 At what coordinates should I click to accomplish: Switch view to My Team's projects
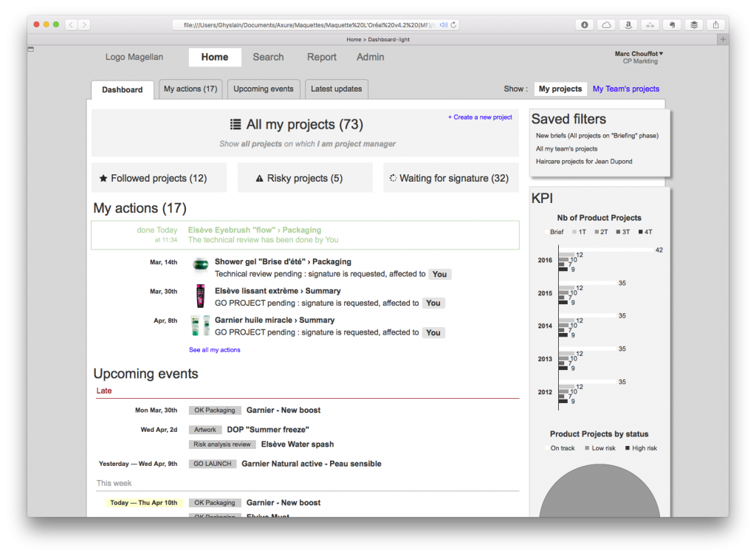(x=625, y=89)
